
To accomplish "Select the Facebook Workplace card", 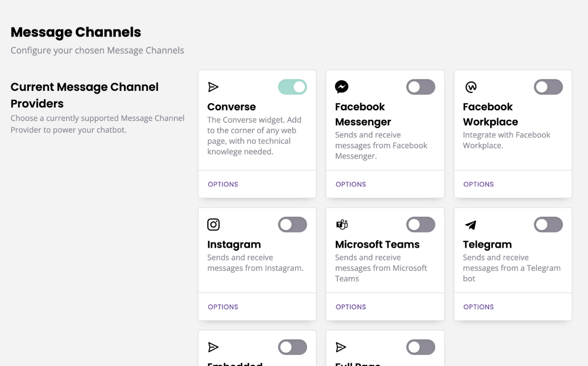I will click(x=513, y=133).
